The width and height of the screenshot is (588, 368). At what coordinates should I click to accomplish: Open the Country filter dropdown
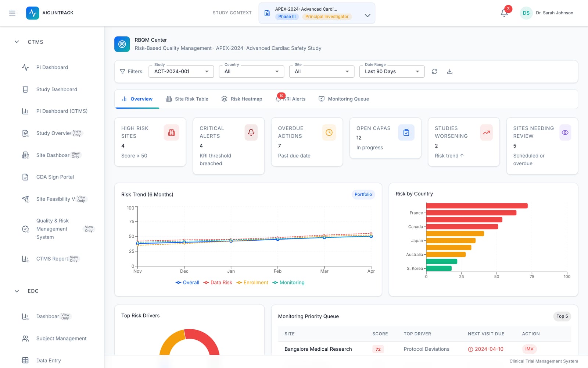point(251,71)
